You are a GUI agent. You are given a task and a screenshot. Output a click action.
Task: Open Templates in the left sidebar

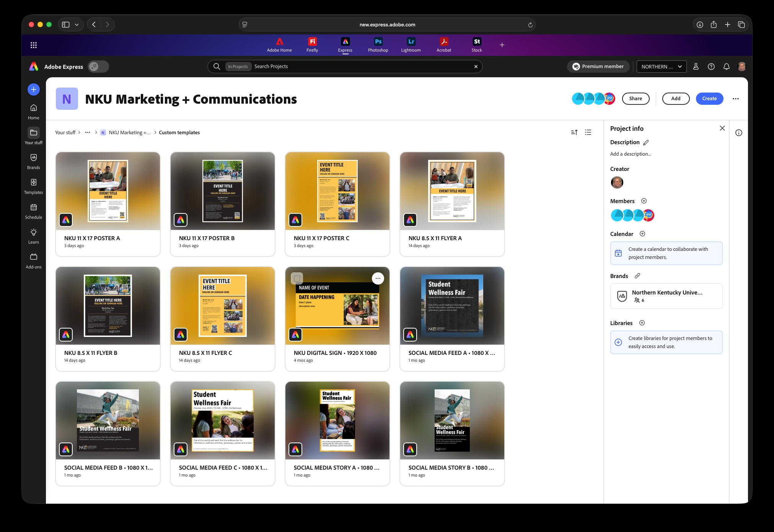pyautogui.click(x=34, y=183)
